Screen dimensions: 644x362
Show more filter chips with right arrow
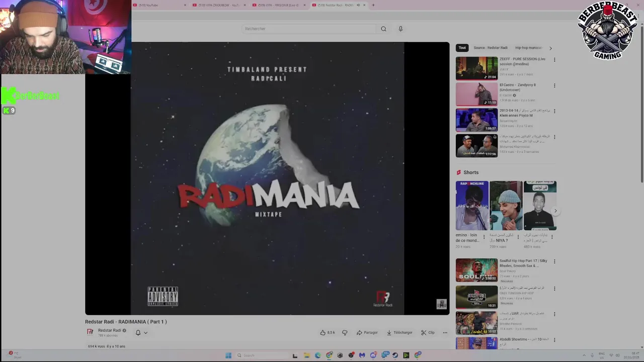pos(550,48)
